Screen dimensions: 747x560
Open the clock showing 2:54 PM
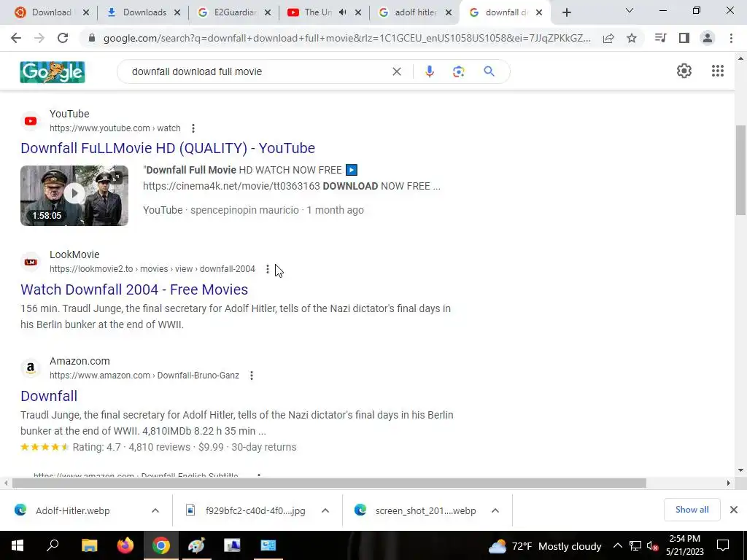coord(684,545)
